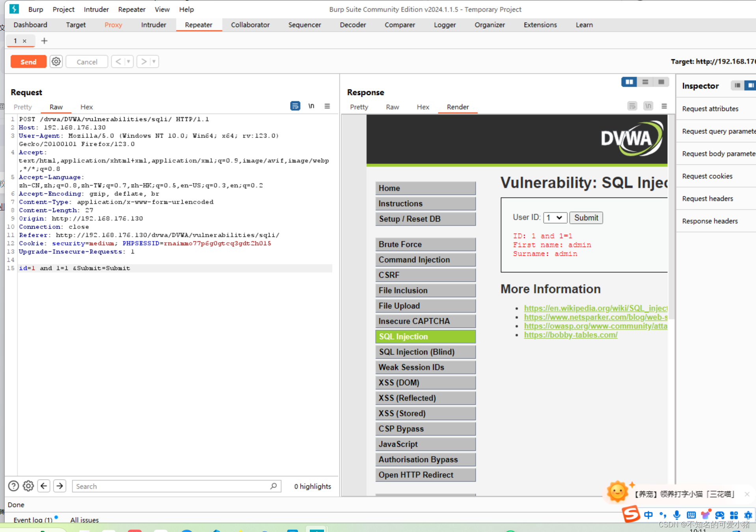756x532 pixels.
Task: Click Command Injection in DVWA menu
Action: pos(425,259)
